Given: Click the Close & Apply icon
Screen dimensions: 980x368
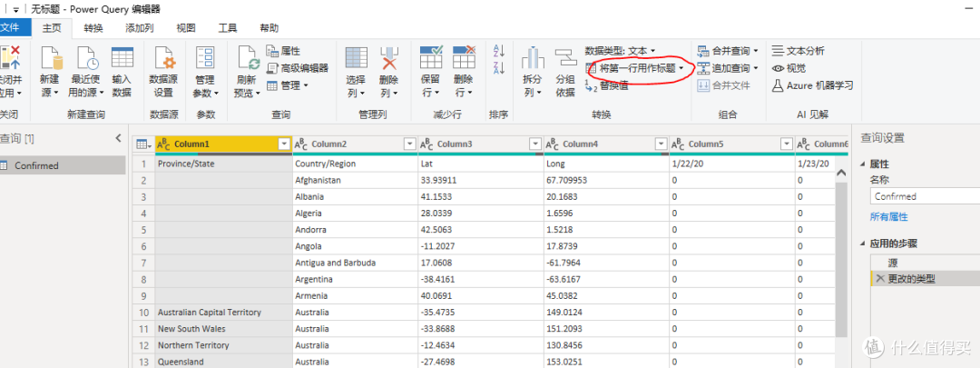Looking at the screenshot, I should coord(10,57).
